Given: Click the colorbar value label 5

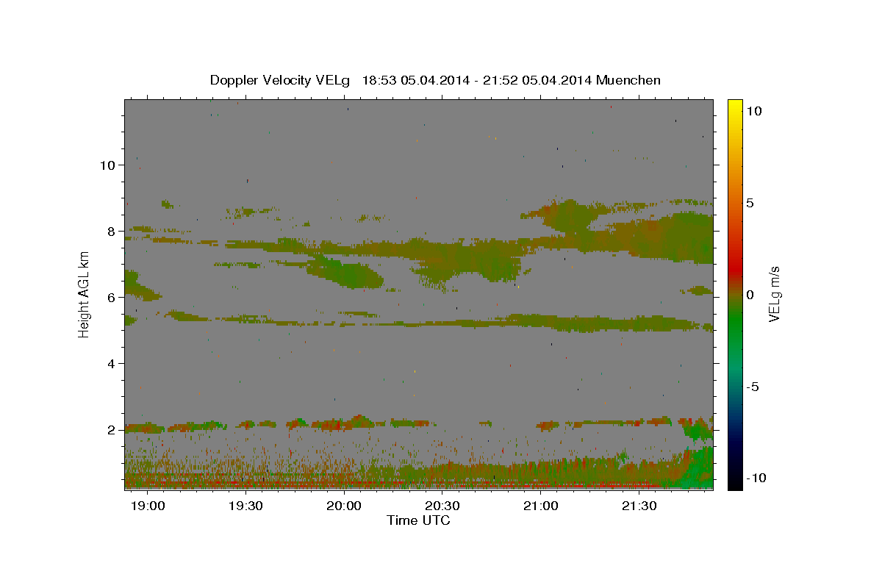Looking at the screenshot, I should click(751, 203).
